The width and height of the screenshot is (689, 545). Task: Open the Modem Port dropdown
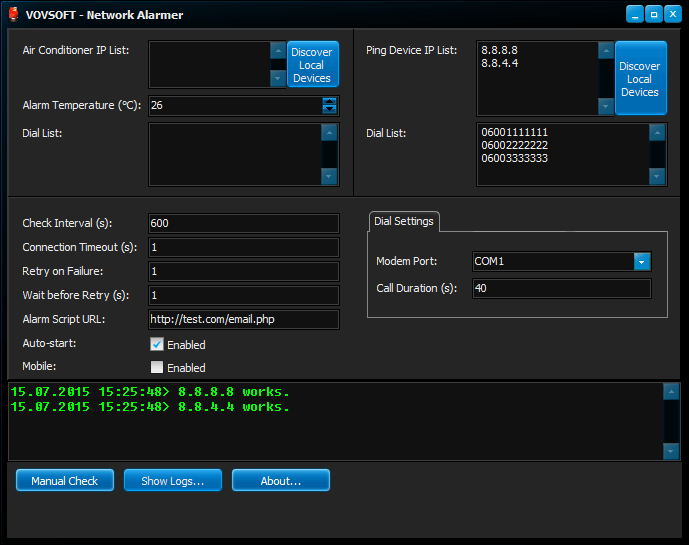(642, 261)
